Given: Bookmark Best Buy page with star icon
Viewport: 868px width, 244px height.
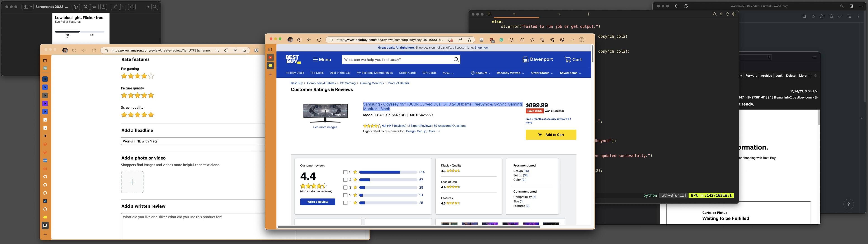Looking at the screenshot, I should 469,40.
